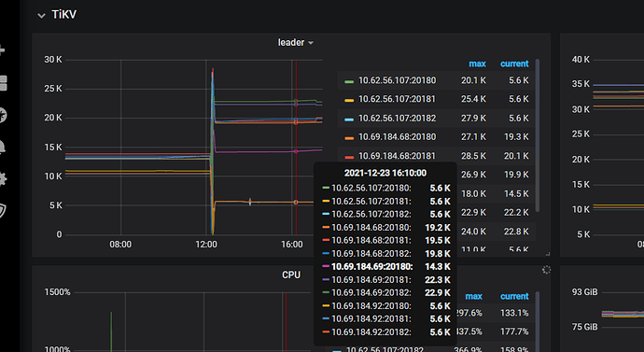Toggle series 10.69.184.68:20180 in leader legend
The width and height of the screenshot is (644, 352).
pyautogui.click(x=398, y=137)
